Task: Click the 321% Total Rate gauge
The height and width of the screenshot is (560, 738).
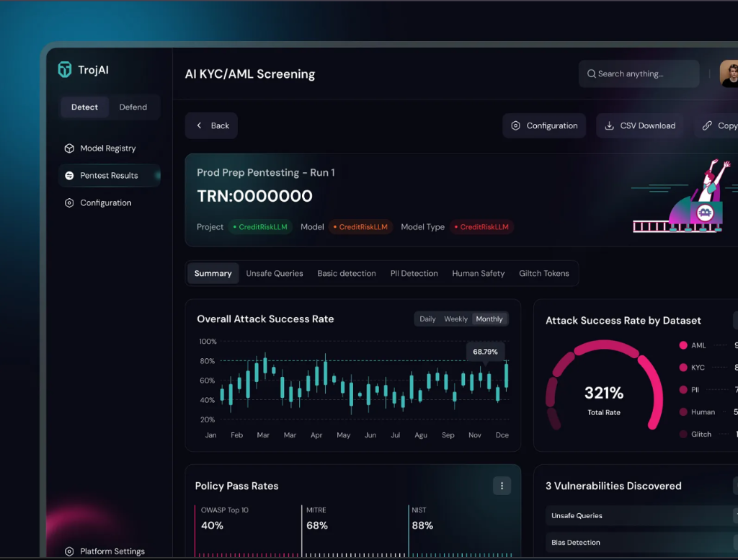Action: click(x=604, y=386)
